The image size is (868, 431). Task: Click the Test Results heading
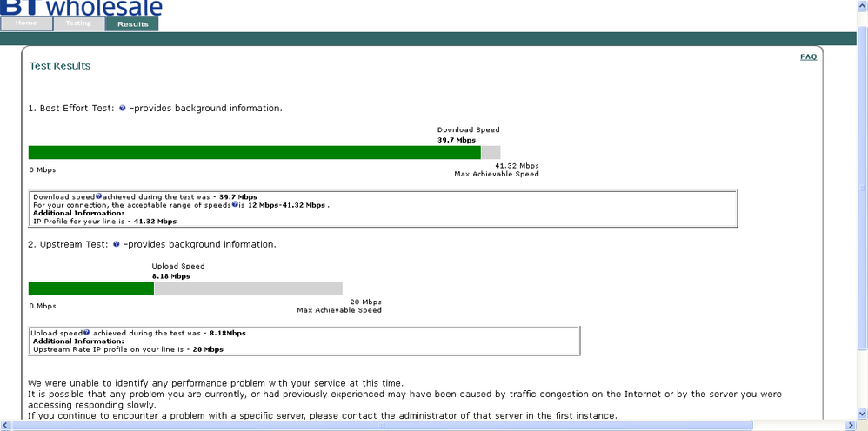click(x=60, y=66)
